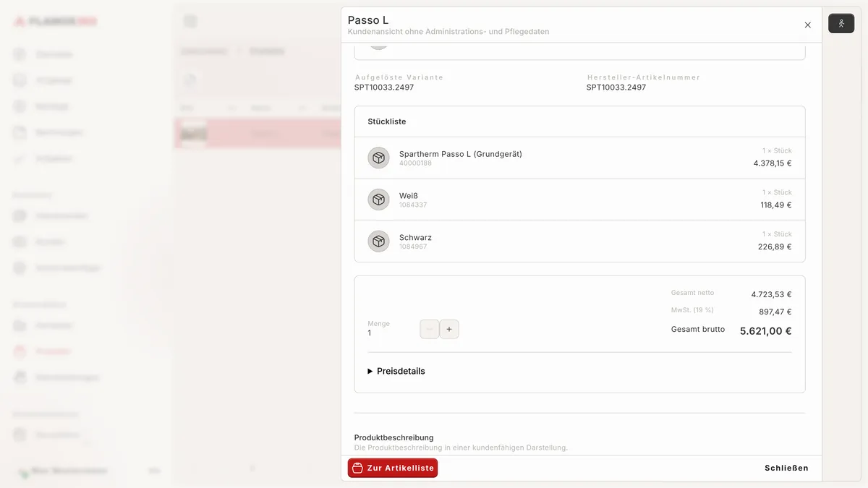868x488 pixels.
Task: Click article number 1084967
Action: [x=413, y=247]
